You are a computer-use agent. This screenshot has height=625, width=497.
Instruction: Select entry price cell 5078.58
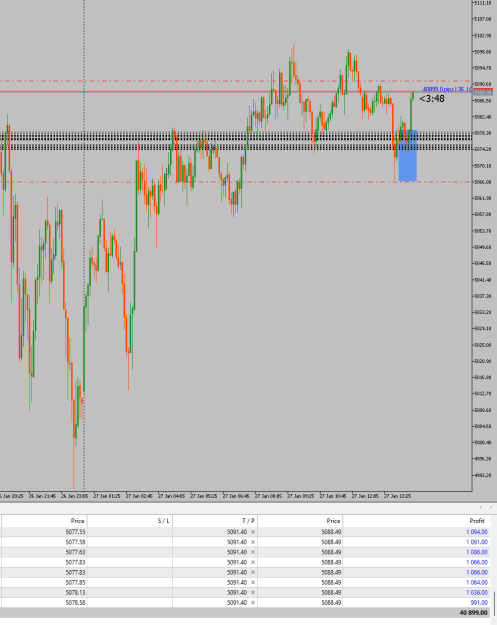[75, 603]
